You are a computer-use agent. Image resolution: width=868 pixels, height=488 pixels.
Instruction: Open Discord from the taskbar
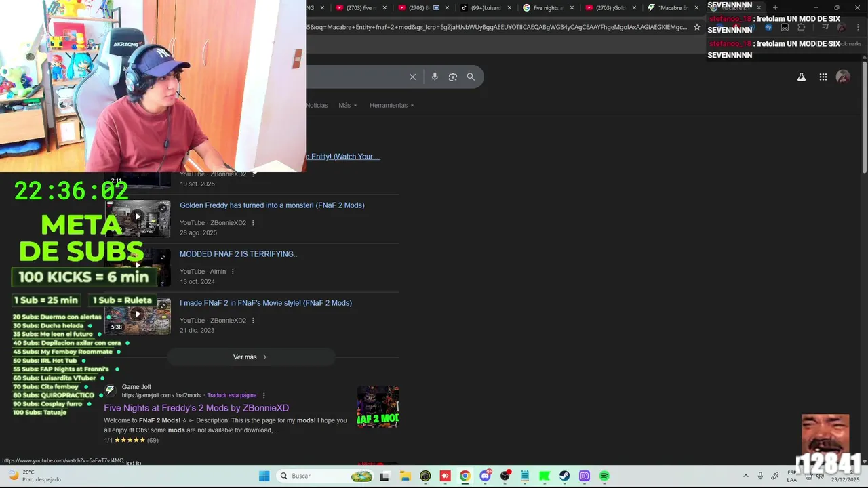click(485, 476)
